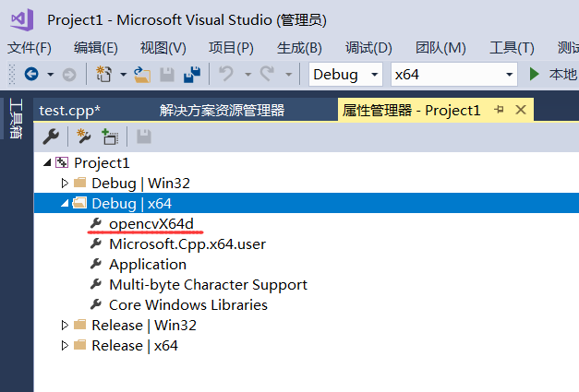The width and height of the screenshot is (579, 392).
Task: Select the Microsoft.Cpp.x64.user property sheet
Action: coord(187,244)
